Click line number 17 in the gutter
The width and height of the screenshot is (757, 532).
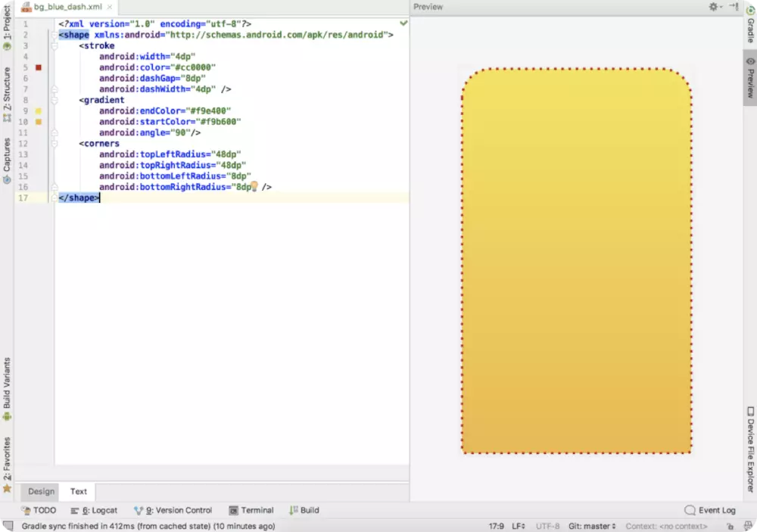coord(23,198)
